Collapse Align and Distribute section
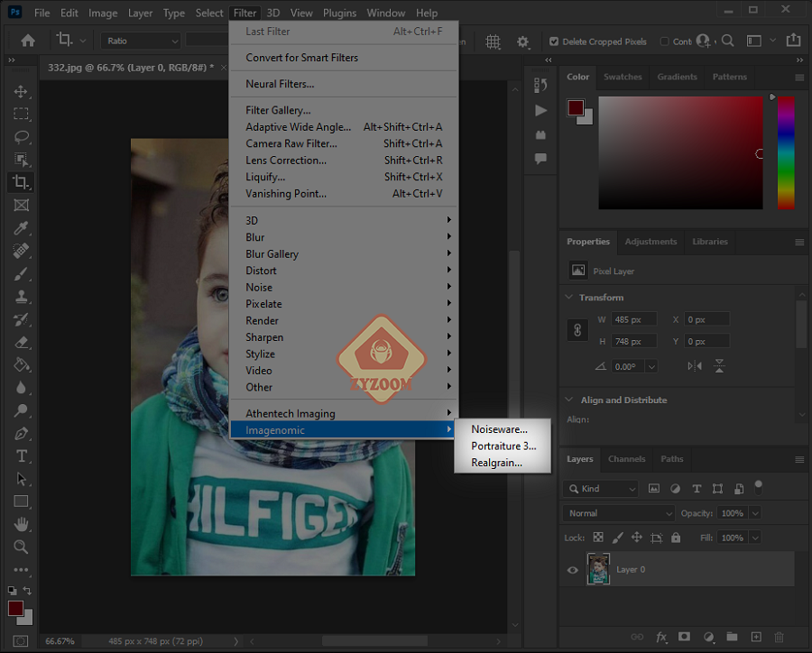The width and height of the screenshot is (812, 653). 569,400
